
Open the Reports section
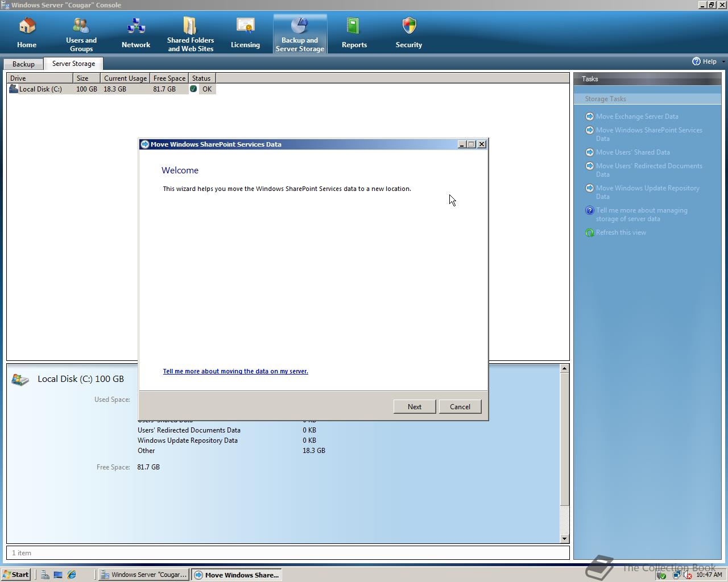pos(354,33)
